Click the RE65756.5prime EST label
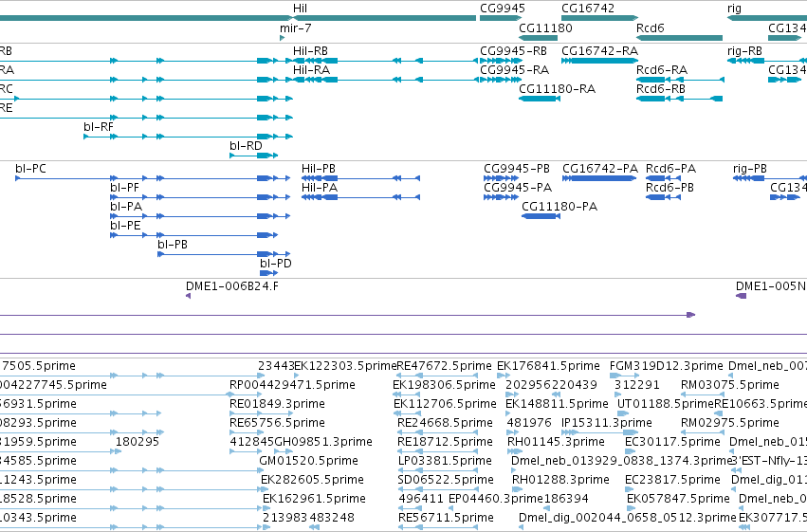 [x=277, y=423]
